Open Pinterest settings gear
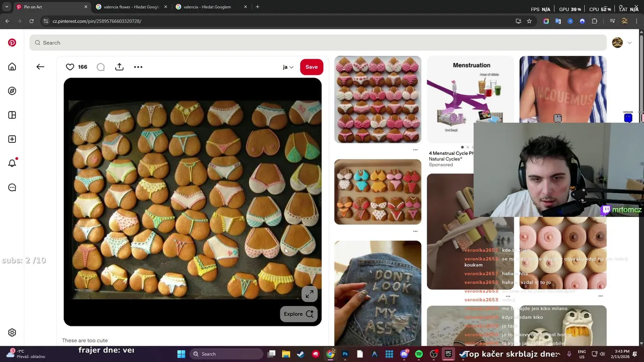 (12, 333)
